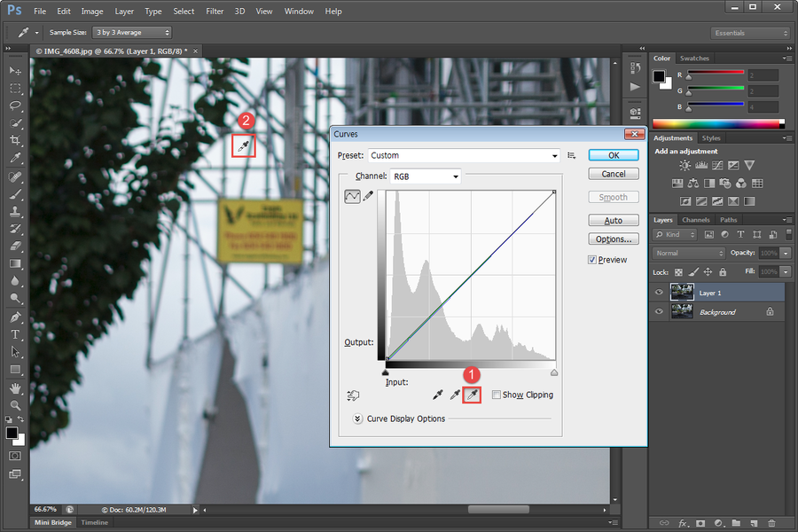Select the gray point eyedropper in Curves
The width and height of the screenshot is (798, 532).
(x=455, y=395)
